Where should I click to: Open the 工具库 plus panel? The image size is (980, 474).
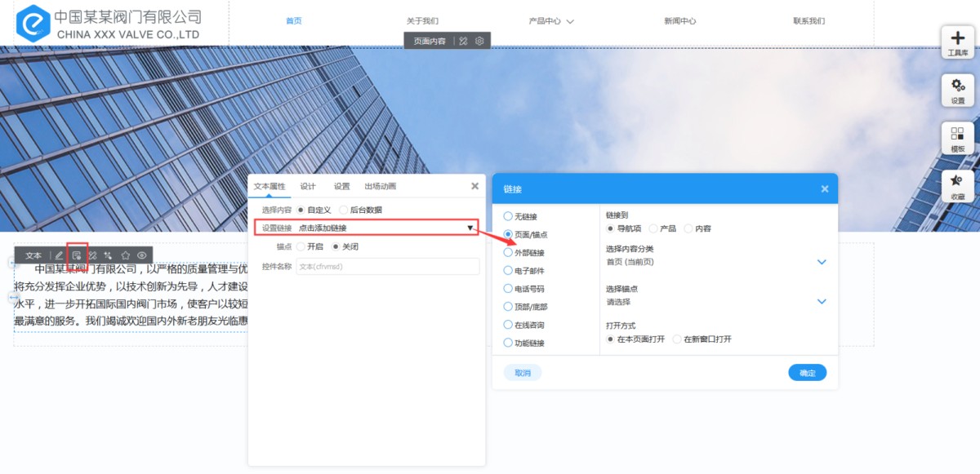pyautogui.click(x=958, y=42)
